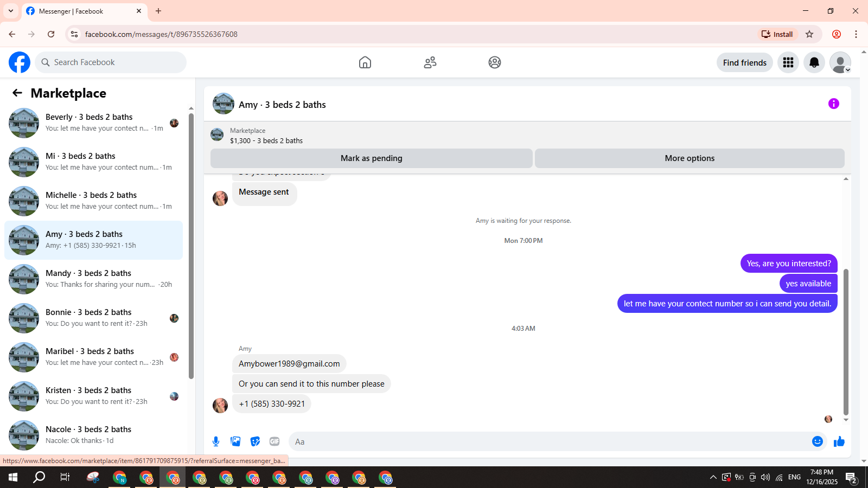Open the Groups icon in top navigation
Viewport: 868px width, 488px height.
pyautogui.click(x=495, y=62)
